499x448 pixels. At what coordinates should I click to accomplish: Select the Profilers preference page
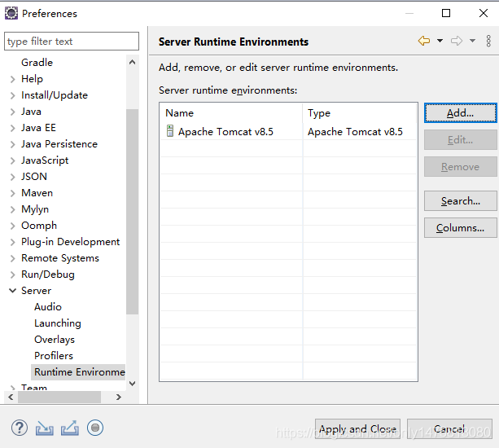[54, 356]
